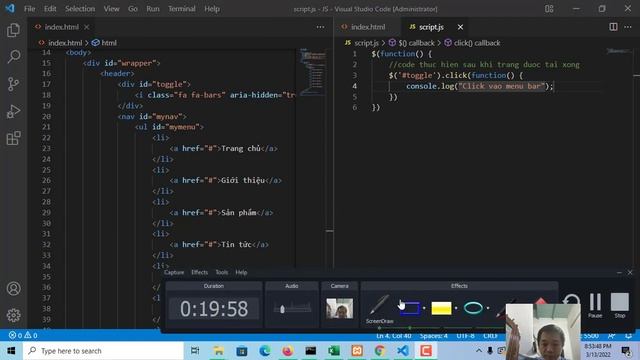The width and height of the screenshot is (640, 360).
Task: Open the Edit menu
Action: click(50, 9)
